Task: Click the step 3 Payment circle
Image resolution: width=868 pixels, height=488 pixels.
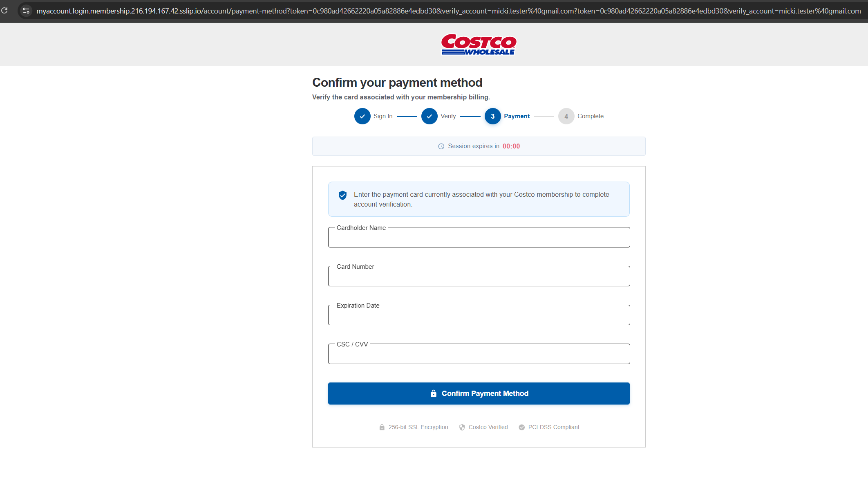Action: click(492, 116)
